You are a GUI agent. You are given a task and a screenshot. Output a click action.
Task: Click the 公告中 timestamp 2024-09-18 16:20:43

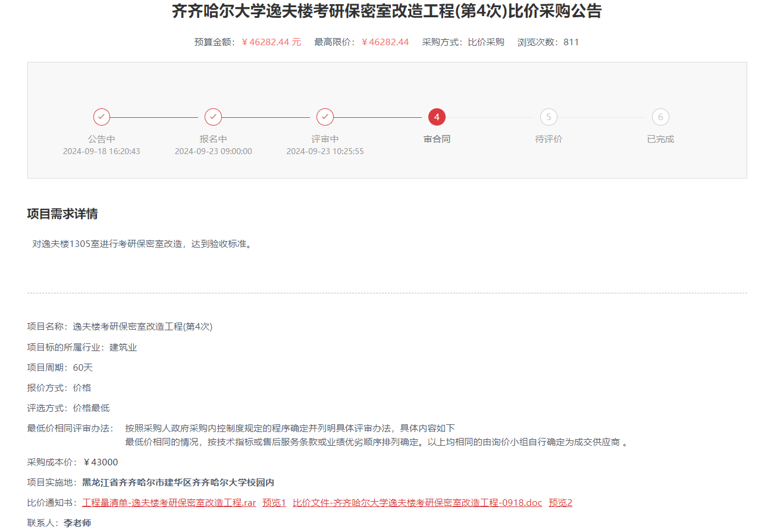tap(102, 152)
